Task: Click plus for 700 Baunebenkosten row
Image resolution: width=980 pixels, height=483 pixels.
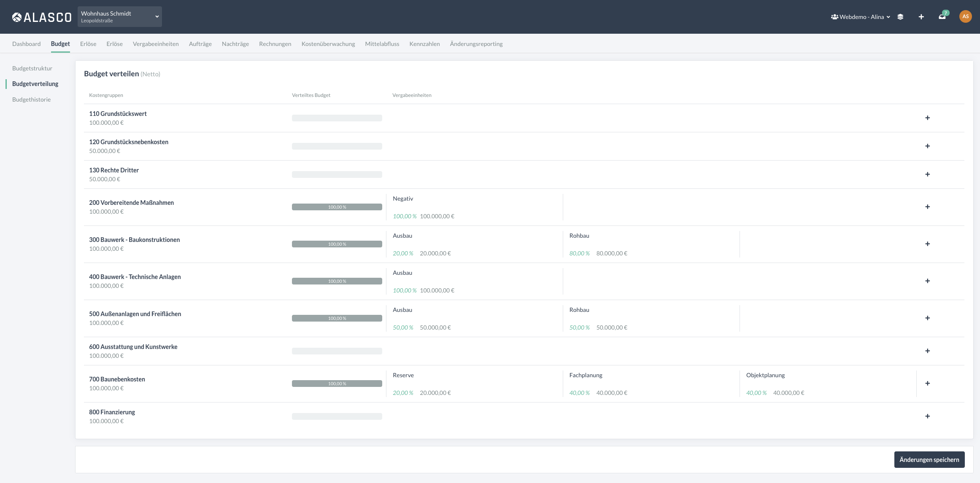Action: click(x=927, y=384)
